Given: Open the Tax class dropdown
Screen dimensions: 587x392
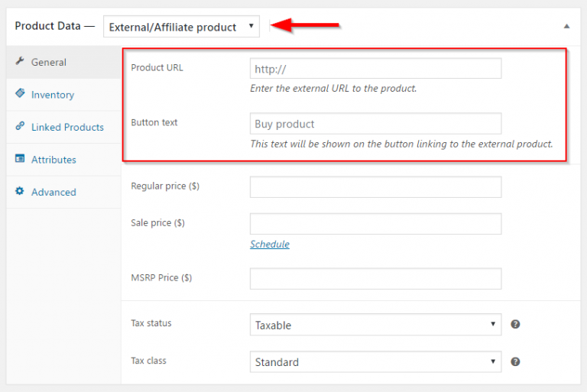Looking at the screenshot, I should tap(375, 362).
